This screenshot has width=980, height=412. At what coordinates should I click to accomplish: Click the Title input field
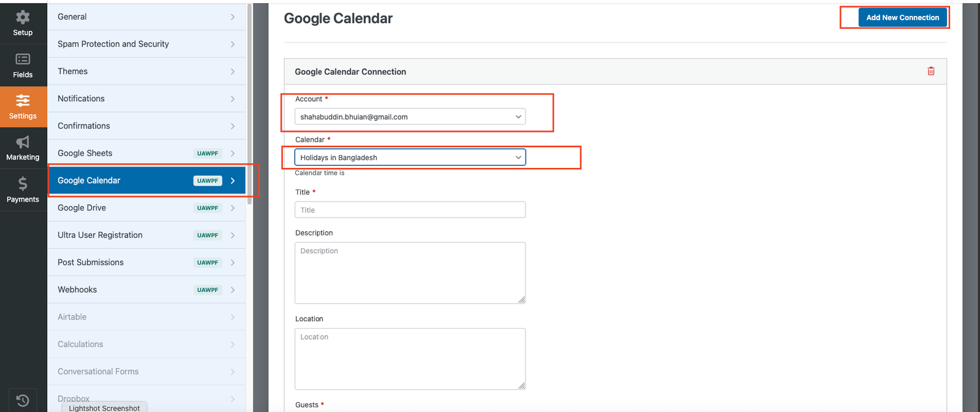click(x=410, y=210)
